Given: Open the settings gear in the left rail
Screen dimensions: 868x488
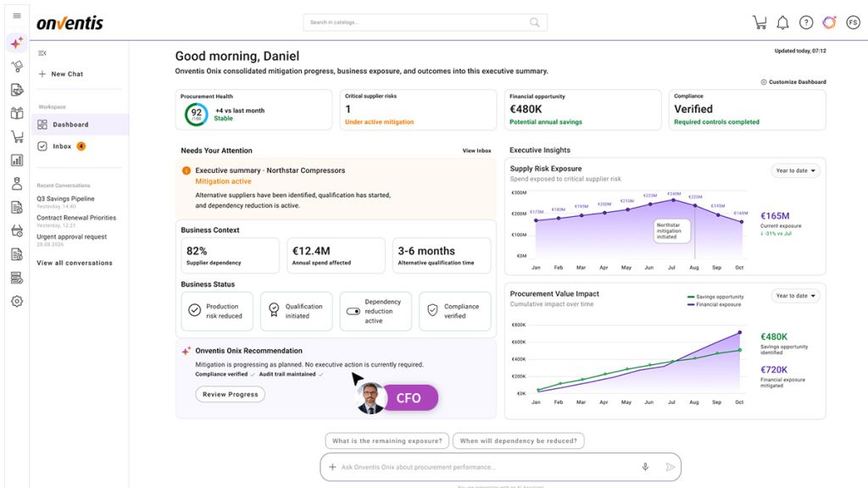Looking at the screenshot, I should pos(17,302).
